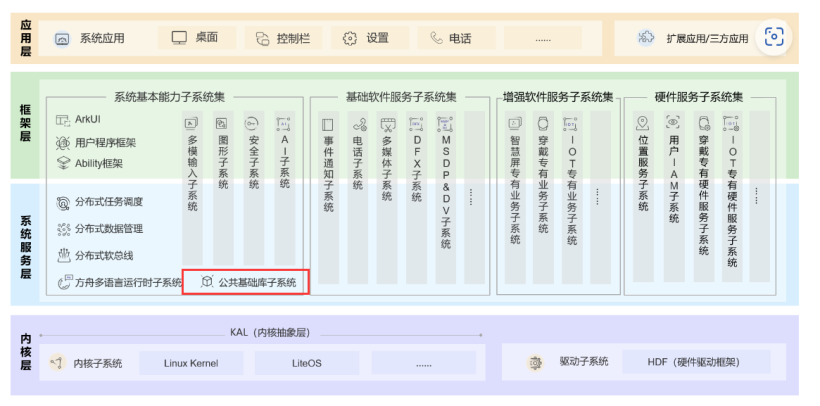Click the 基础软件服务子系统集 heading
Viewport: 820px width, 406px height.
coord(401,97)
